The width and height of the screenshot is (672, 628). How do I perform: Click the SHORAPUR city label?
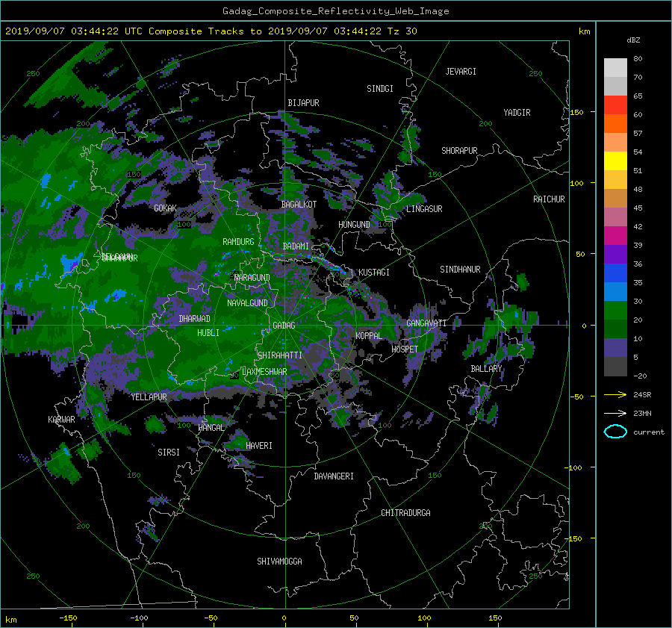pyautogui.click(x=459, y=151)
